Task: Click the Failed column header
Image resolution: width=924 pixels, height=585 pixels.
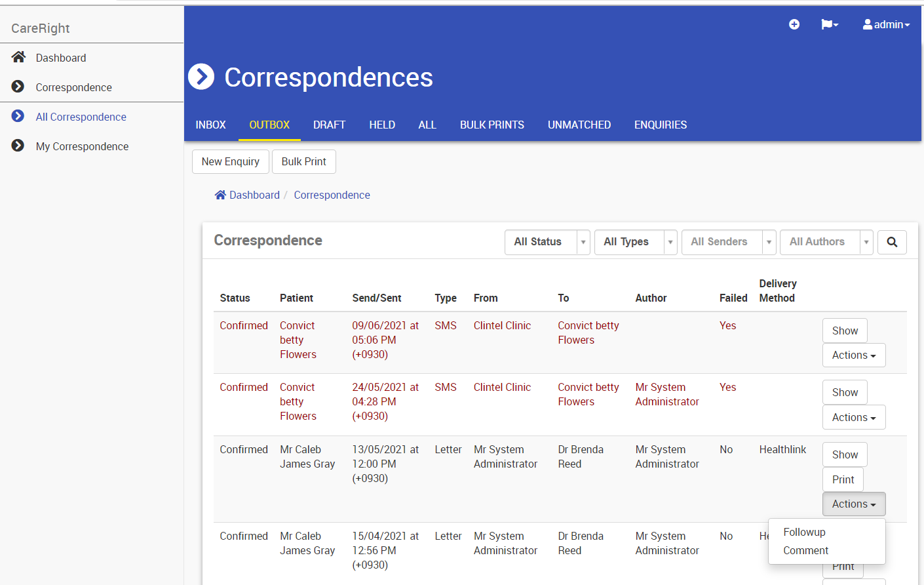Action: pos(733,298)
